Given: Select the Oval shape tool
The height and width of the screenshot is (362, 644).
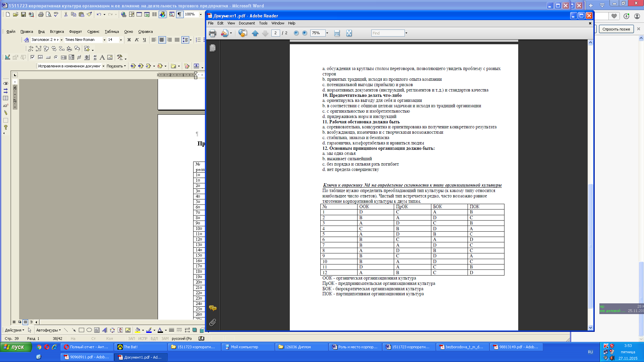Looking at the screenshot, I should tap(89, 330).
